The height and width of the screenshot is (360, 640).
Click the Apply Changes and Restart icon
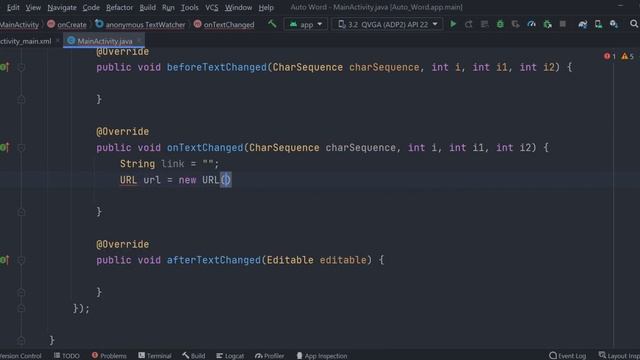[469, 24]
